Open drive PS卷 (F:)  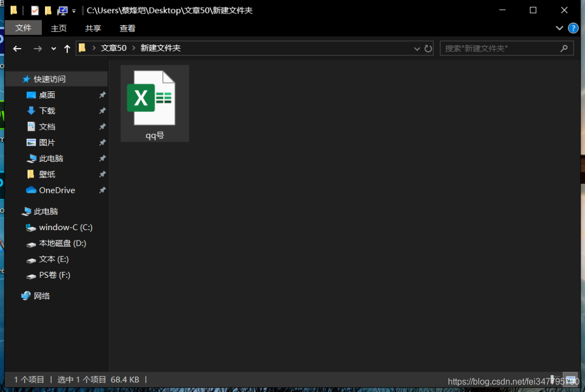click(x=55, y=275)
